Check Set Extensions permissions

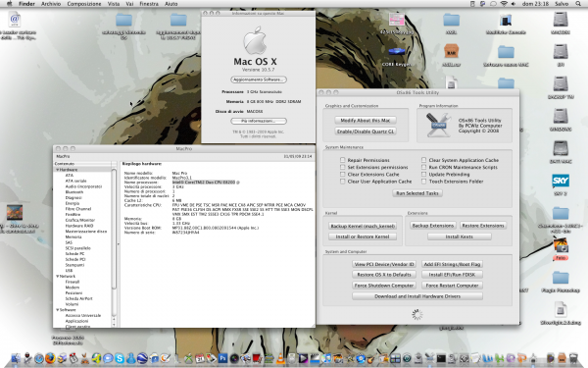[342, 167]
